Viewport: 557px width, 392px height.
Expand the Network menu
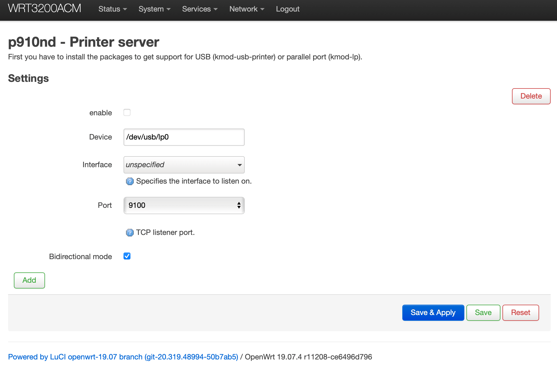[247, 9]
